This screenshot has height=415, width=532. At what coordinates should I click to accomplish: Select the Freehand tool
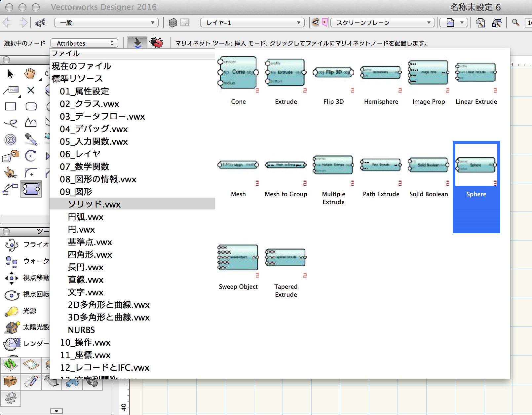click(x=11, y=123)
